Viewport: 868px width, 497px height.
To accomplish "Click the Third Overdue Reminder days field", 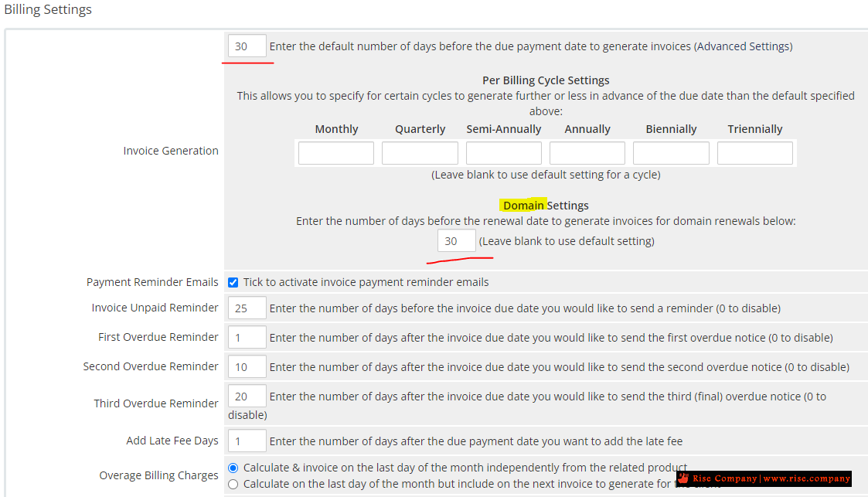I will (247, 397).
